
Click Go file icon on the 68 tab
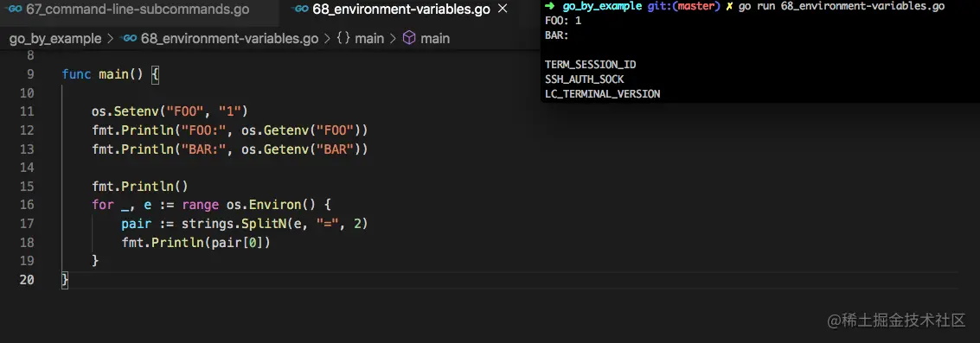(301, 10)
